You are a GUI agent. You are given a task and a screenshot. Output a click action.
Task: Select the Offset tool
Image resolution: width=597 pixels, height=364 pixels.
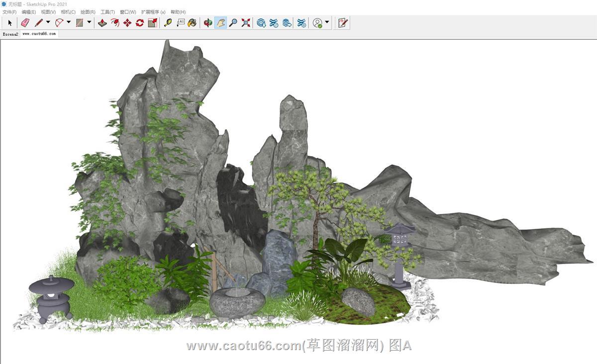115,22
